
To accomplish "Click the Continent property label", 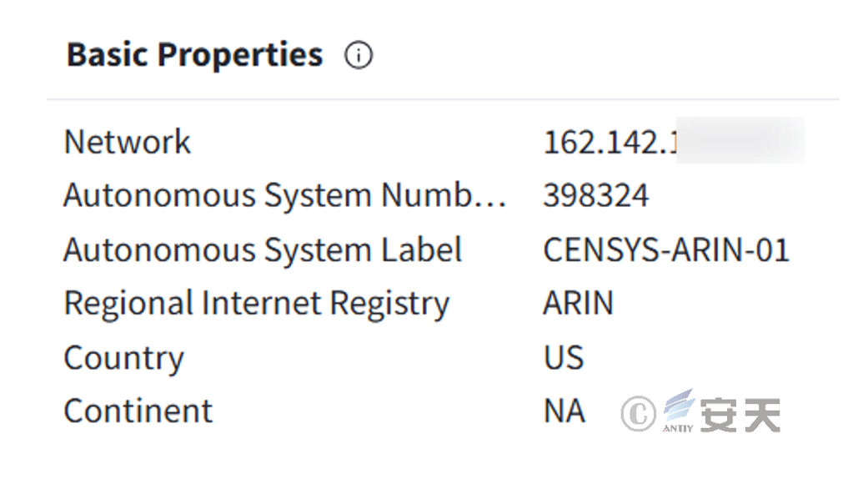I will (x=138, y=411).
